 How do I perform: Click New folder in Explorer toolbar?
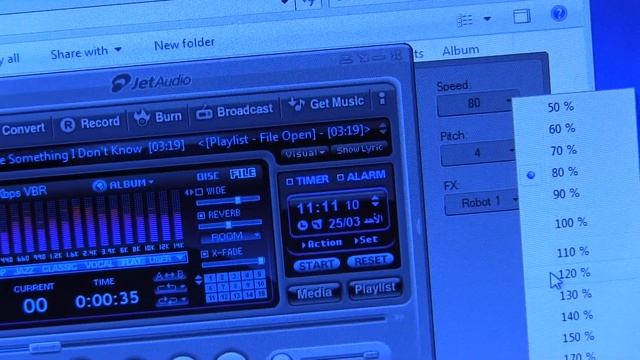[184, 44]
